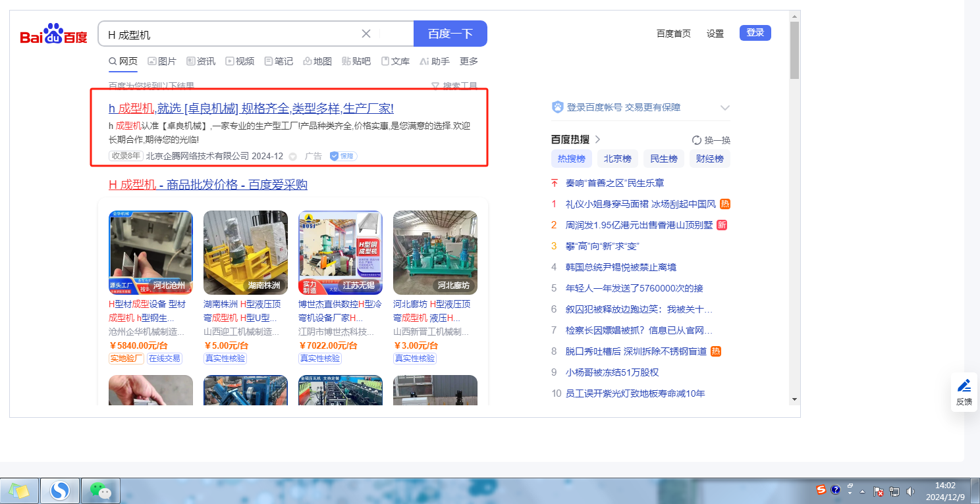980x504 pixels.
Task: Click the Baidu logo
Action: [x=53, y=34]
